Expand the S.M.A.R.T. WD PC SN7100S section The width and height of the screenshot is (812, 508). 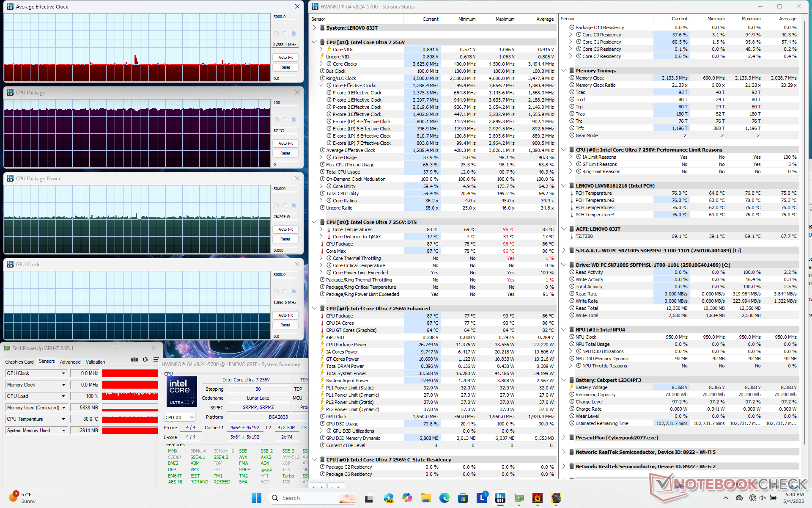[x=564, y=251]
